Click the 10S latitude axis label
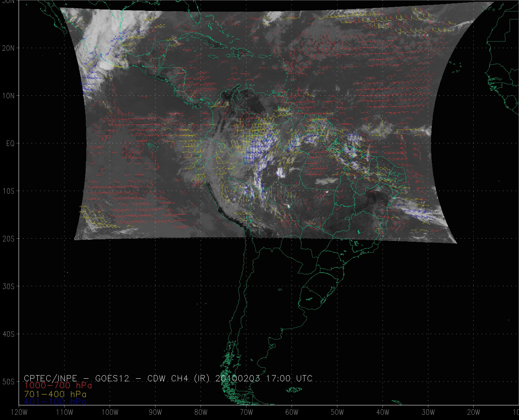Viewport: 519px width, 420px height. [8, 191]
